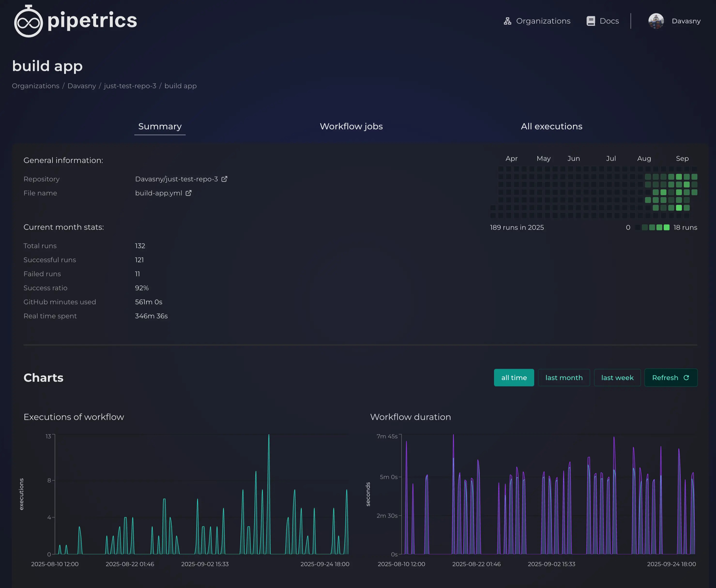Switch to the Workflow jobs tab
The height and width of the screenshot is (588, 716).
tap(351, 126)
